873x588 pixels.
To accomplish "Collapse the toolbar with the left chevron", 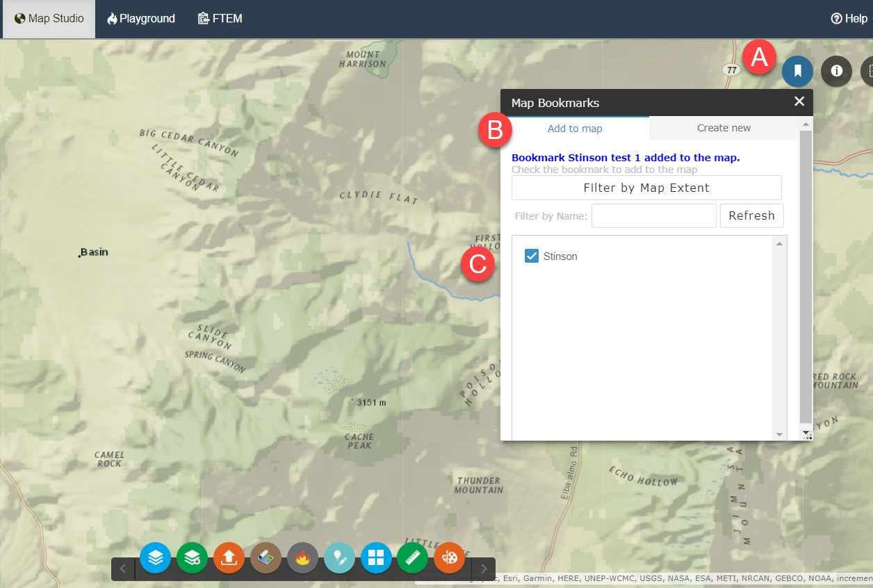I will [122, 569].
